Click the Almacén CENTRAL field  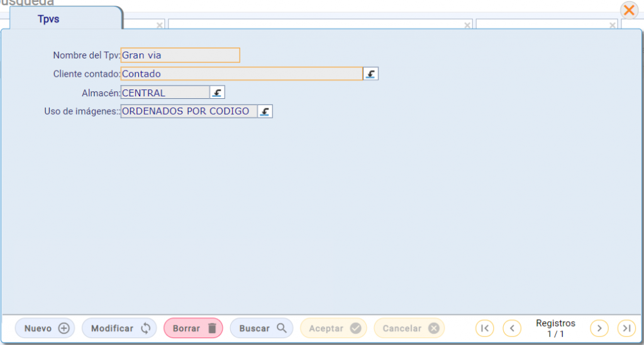[x=165, y=92]
